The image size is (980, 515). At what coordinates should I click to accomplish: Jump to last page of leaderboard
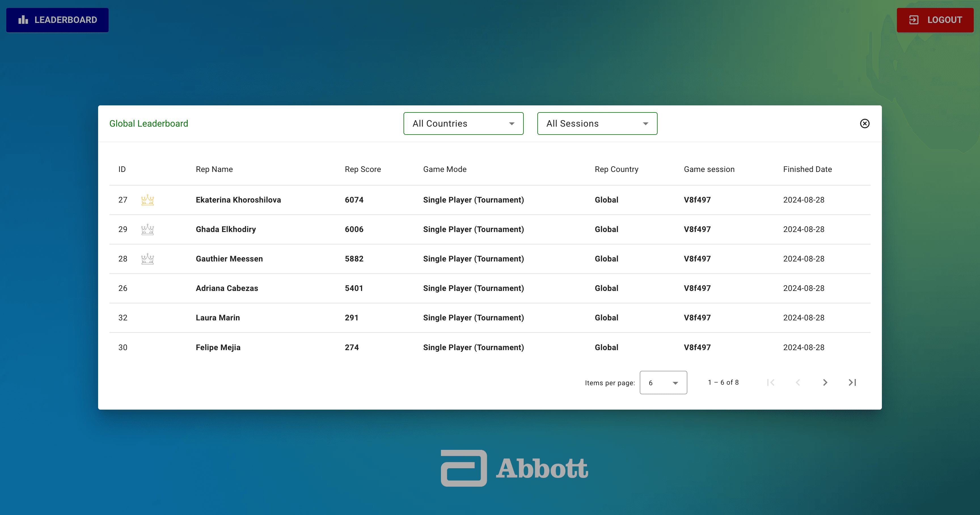(852, 382)
